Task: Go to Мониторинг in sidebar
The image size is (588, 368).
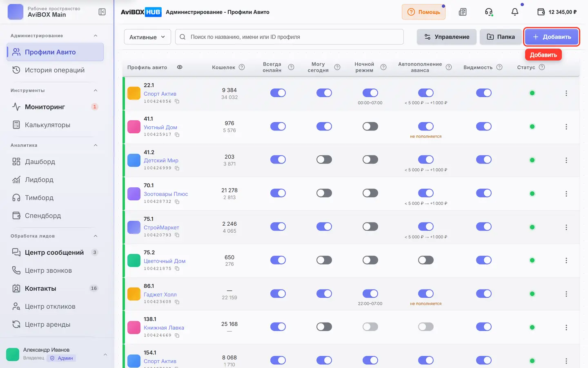Action: [55, 107]
